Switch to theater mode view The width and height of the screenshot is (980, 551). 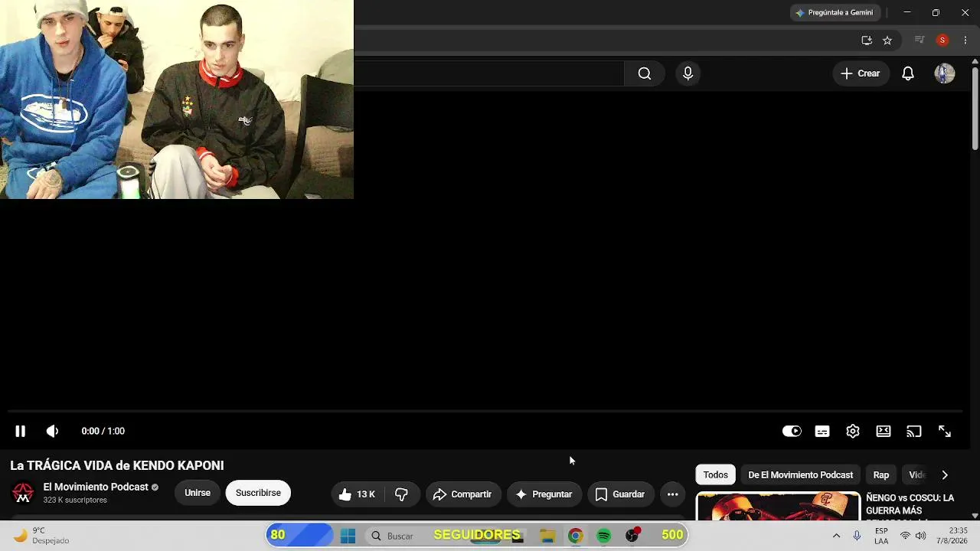tap(884, 432)
